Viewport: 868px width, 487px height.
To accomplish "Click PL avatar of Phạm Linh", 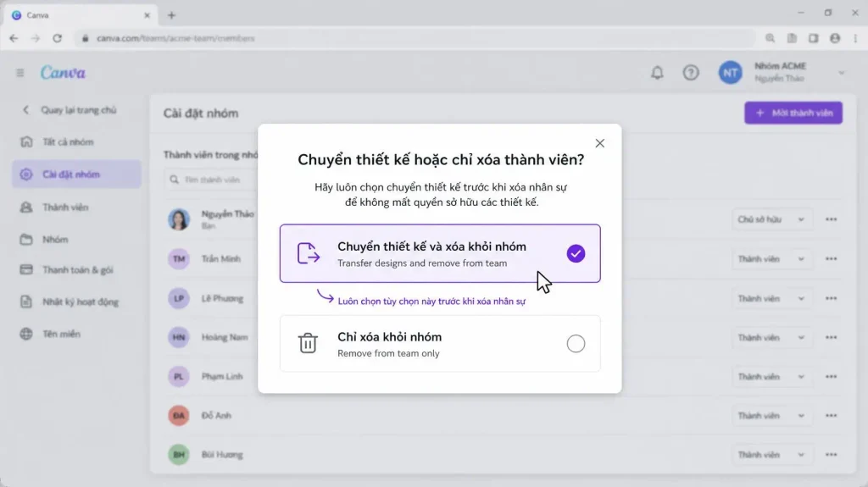I will [x=179, y=377].
